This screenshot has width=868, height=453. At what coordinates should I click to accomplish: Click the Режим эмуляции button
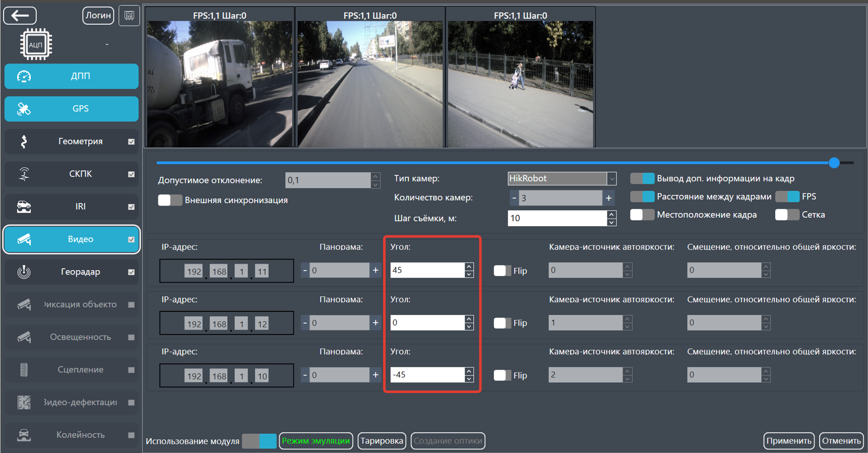tap(316, 441)
